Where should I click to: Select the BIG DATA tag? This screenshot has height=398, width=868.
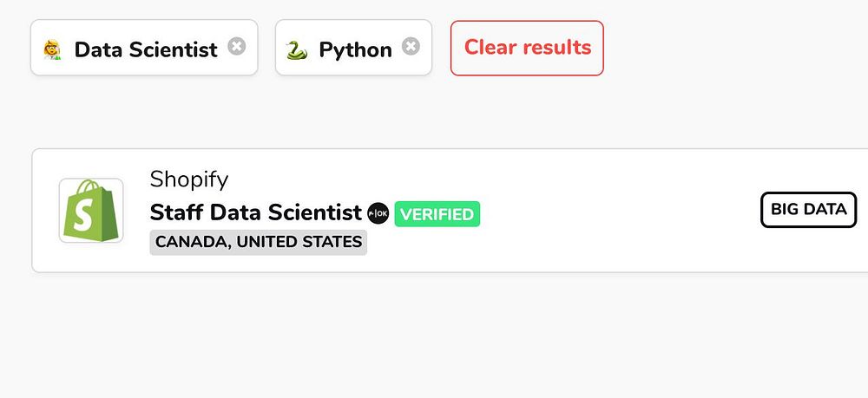coord(808,210)
